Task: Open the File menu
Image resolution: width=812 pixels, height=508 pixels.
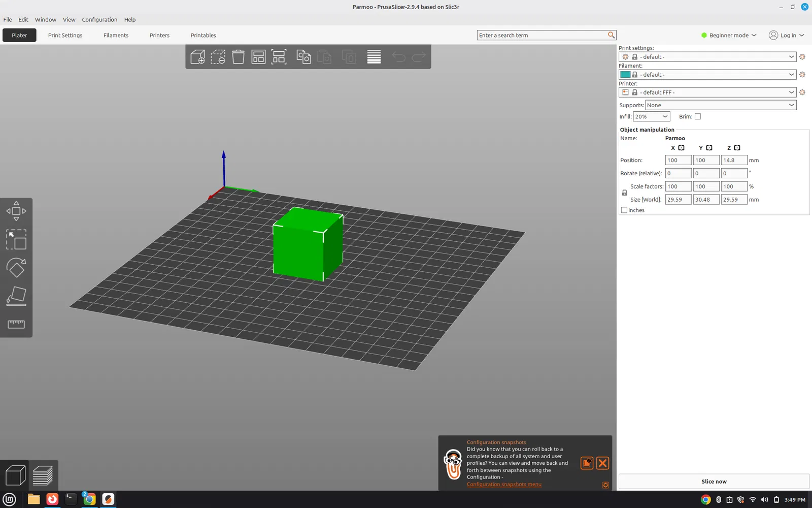Action: pos(8,20)
